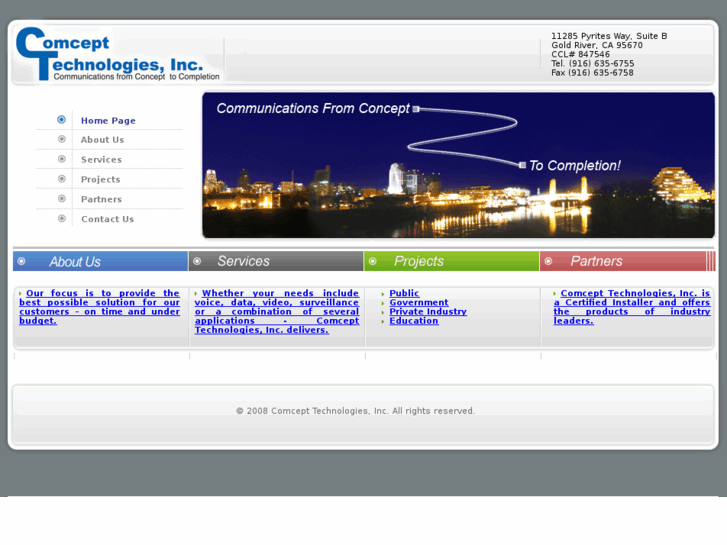Open the 'Whether your needs include' link
The height and width of the screenshot is (545, 727).
(277, 312)
